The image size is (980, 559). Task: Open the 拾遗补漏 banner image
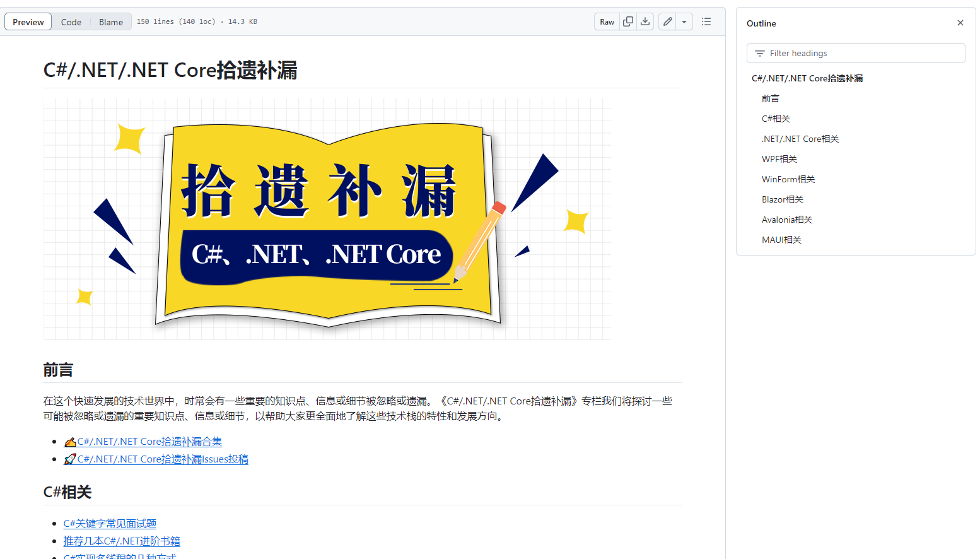point(327,219)
